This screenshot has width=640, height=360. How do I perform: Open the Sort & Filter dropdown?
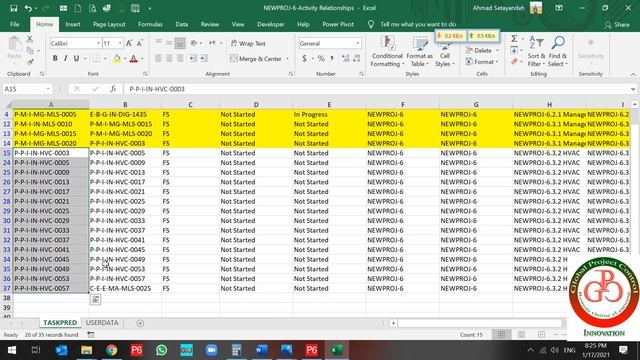pos(536,51)
